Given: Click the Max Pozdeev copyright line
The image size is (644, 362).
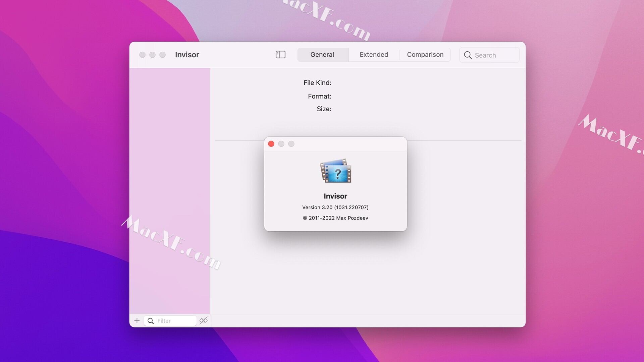Looking at the screenshot, I should click(x=335, y=218).
